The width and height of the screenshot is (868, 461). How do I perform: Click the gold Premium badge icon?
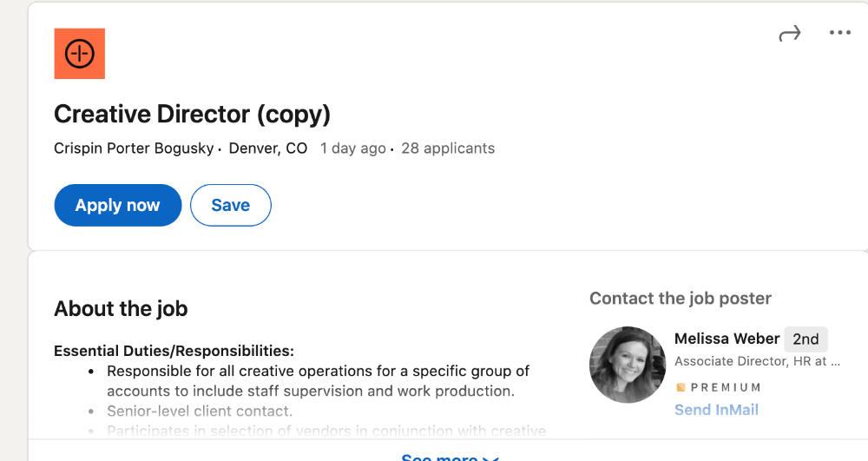pos(681,387)
